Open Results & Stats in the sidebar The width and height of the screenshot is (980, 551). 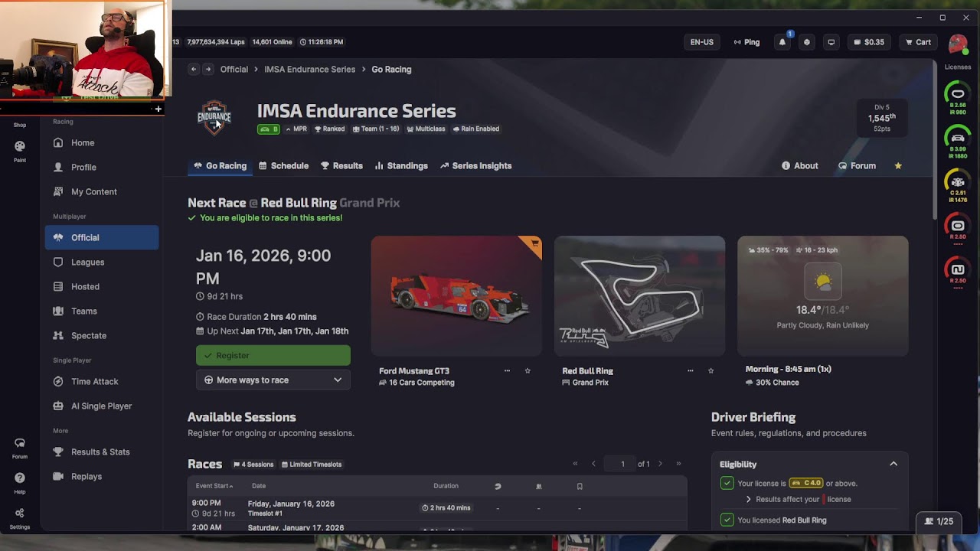(x=102, y=452)
